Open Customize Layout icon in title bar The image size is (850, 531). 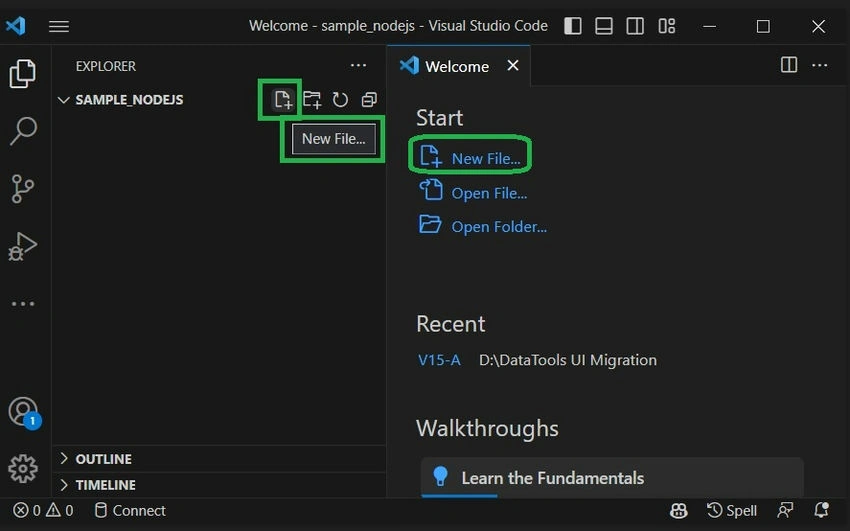tap(666, 26)
